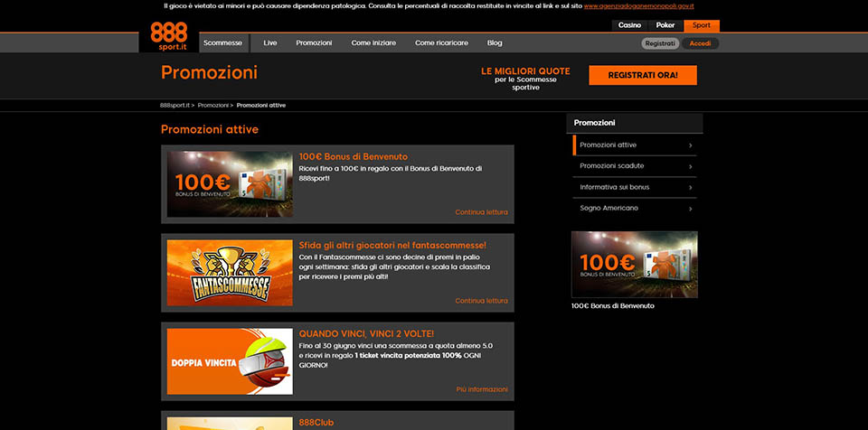
Task: Open the sidebar 100€ bonus banner image
Action: click(x=635, y=265)
